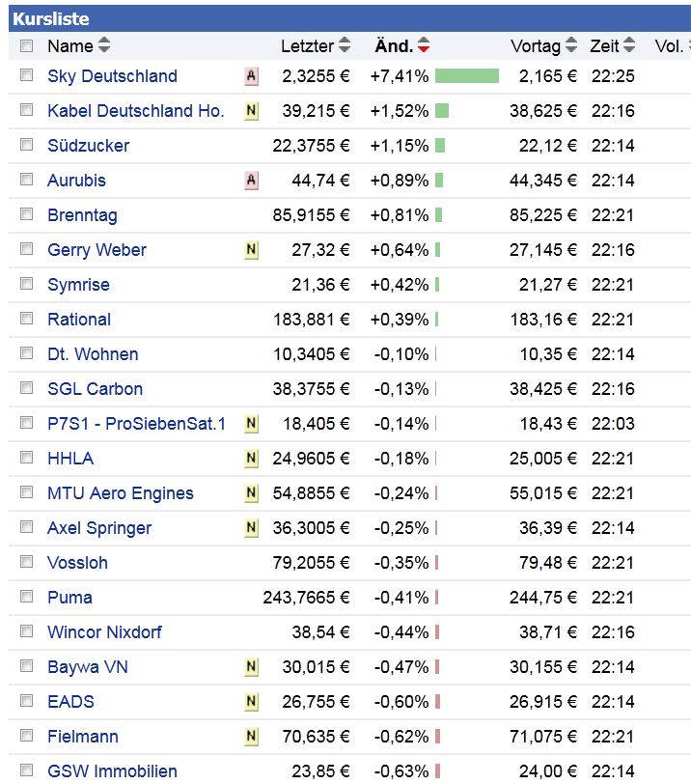Click the Änd. column header

click(394, 45)
